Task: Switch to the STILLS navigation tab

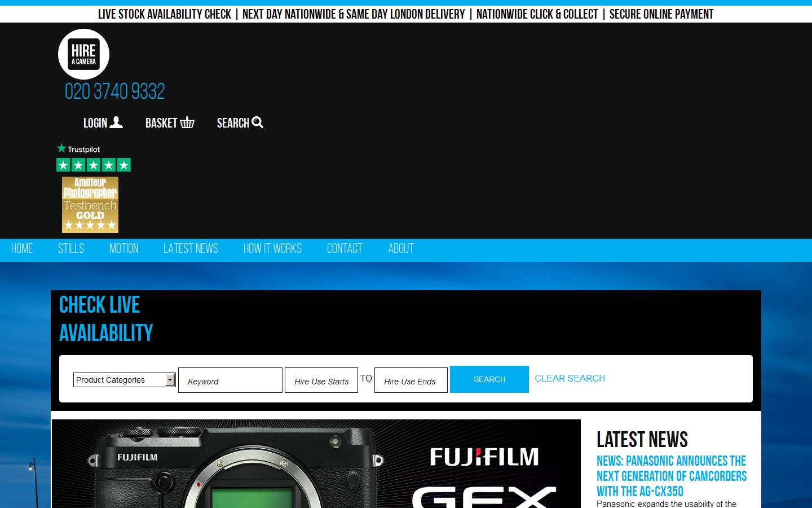Action: coord(70,249)
